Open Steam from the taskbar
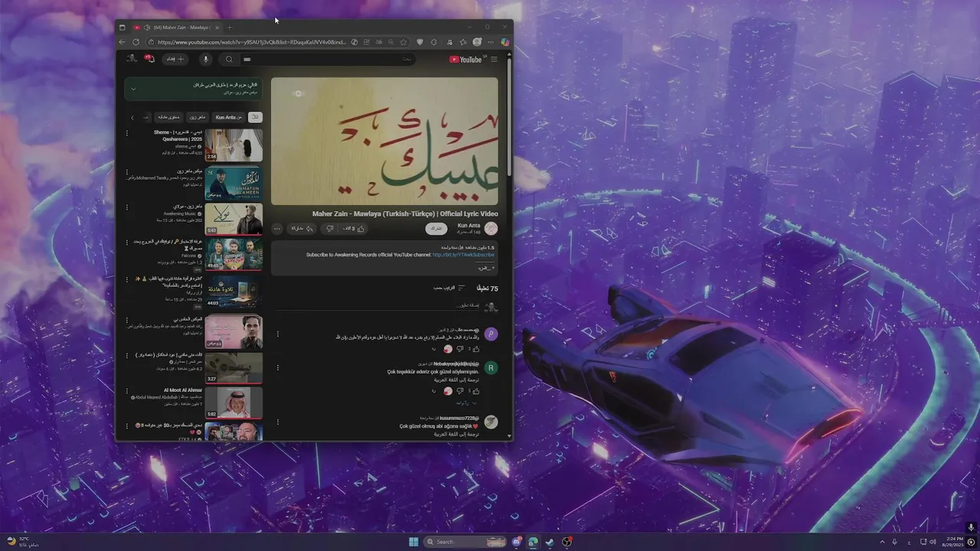Screen dimensions: 980x551 pyautogui.click(x=550, y=542)
